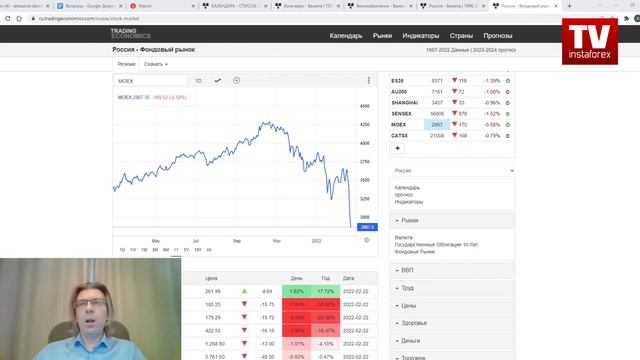
Task: Select the CATSX index row
Action: pyautogui.click(x=452, y=136)
